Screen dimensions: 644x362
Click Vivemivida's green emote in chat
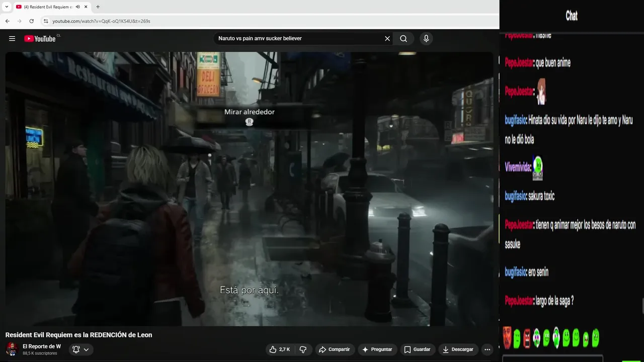tap(537, 167)
